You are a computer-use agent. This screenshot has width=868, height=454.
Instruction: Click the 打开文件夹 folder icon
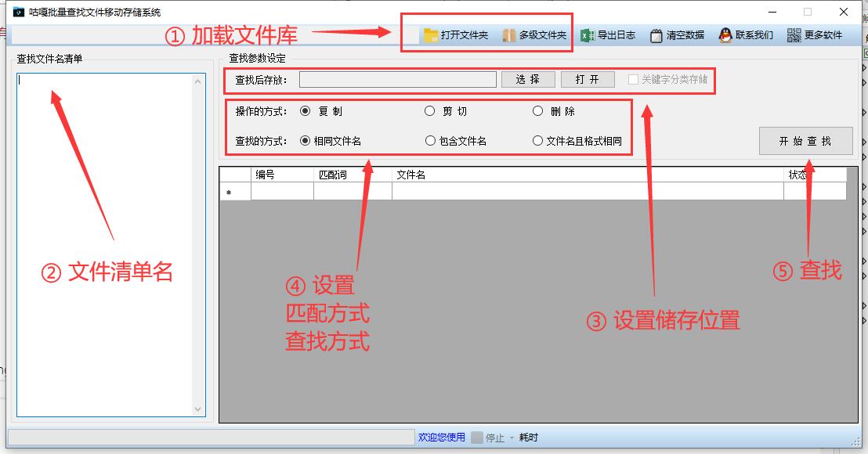(x=431, y=35)
